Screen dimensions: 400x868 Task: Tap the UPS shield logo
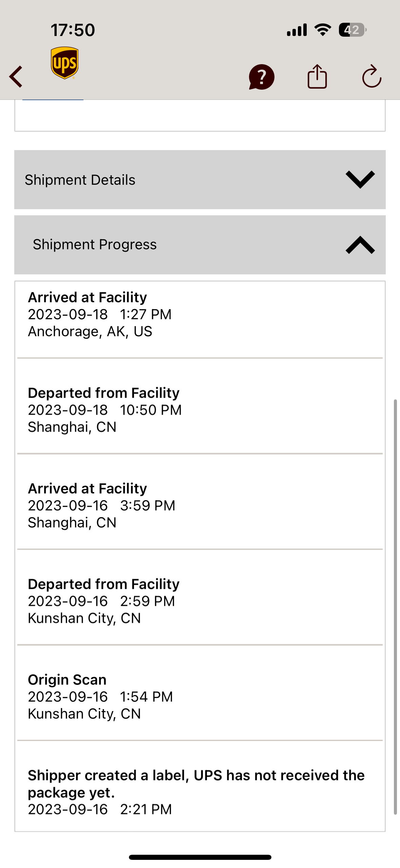pyautogui.click(x=64, y=63)
